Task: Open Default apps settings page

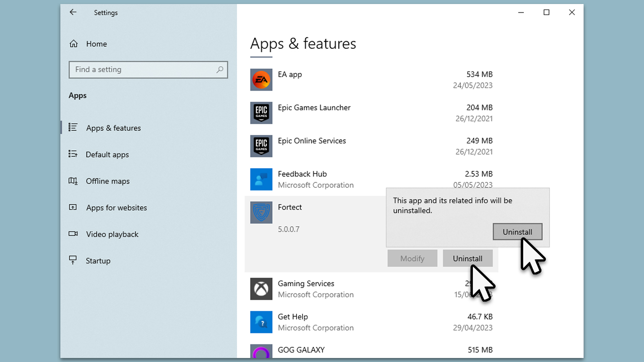Action: 107,154
